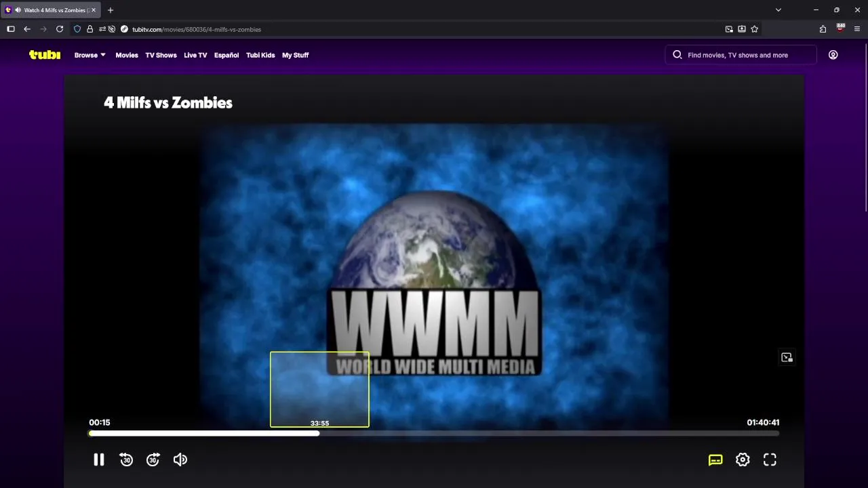Seek on the video progress bar
The image size is (868, 488).
(434, 433)
